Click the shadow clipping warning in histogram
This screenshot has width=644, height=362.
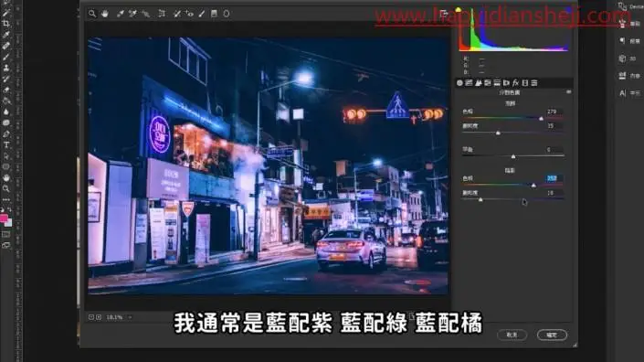(459, 9)
